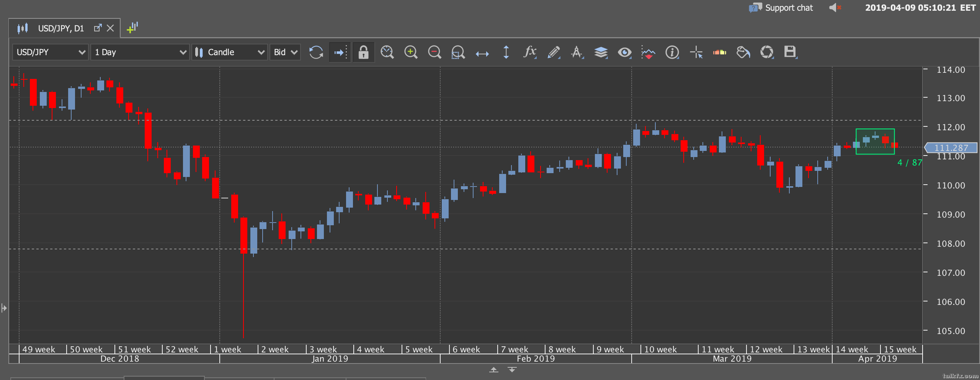Open the fx indicators menu
This screenshot has height=380, width=980.
pyautogui.click(x=530, y=52)
